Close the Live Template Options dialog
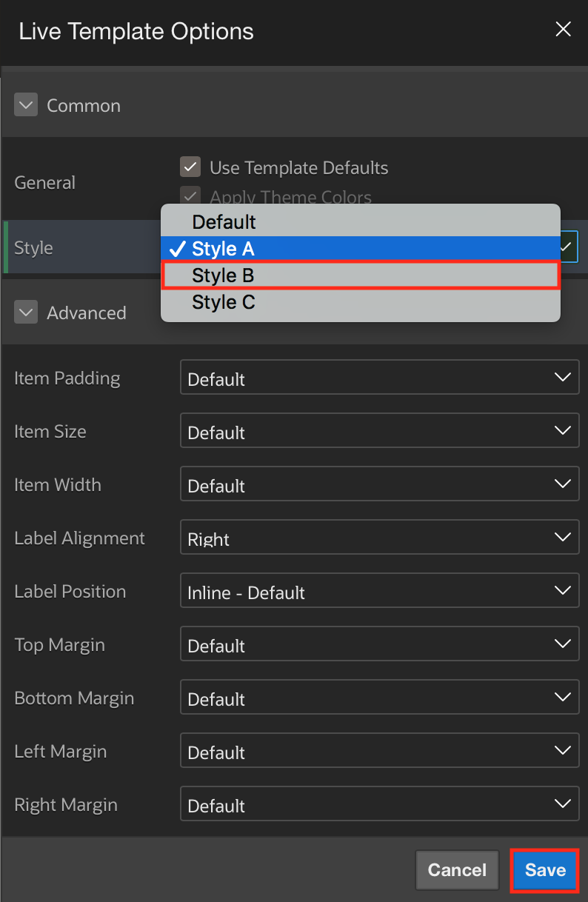This screenshot has width=588, height=902. (563, 30)
